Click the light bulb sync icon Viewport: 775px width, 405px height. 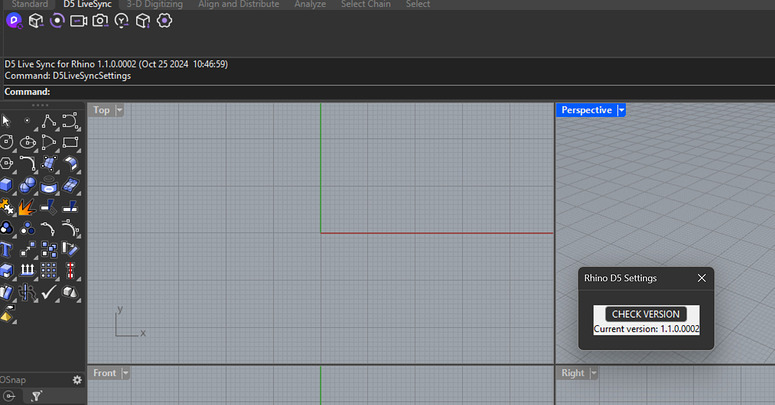(x=122, y=21)
